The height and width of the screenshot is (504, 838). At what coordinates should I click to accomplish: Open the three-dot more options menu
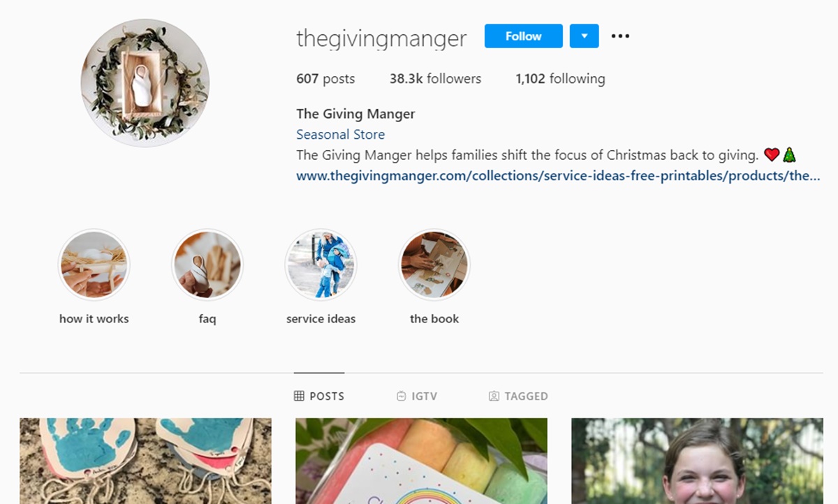click(x=620, y=36)
